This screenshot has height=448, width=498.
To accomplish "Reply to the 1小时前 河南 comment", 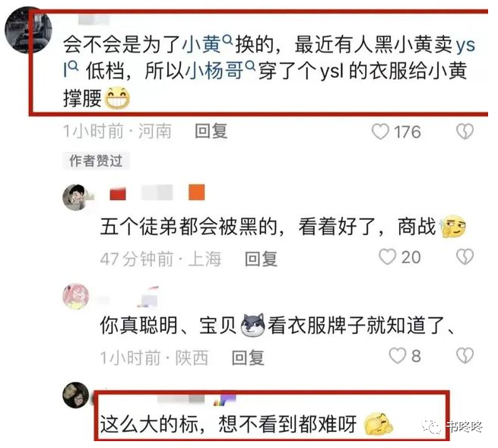I will [211, 132].
